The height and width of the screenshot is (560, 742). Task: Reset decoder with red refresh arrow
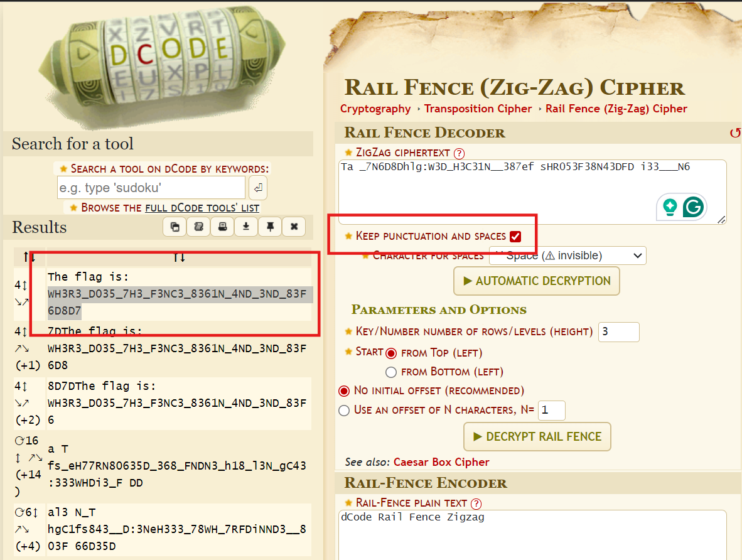(735, 133)
